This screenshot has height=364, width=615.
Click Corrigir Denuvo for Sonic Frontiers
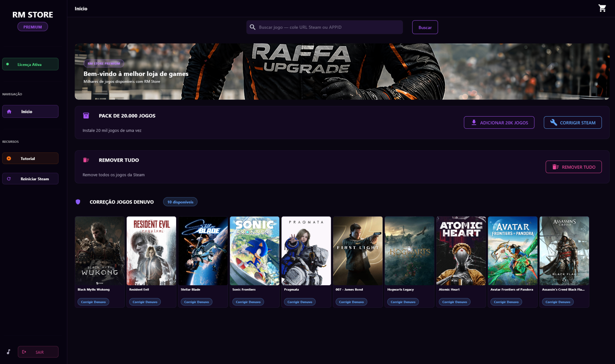[x=248, y=302]
